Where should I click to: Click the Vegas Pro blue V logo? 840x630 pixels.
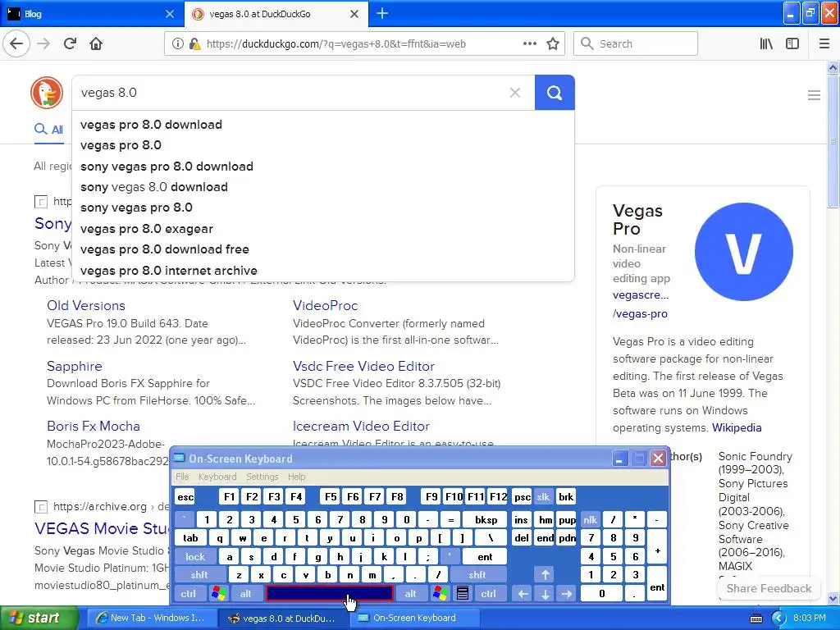743,252
